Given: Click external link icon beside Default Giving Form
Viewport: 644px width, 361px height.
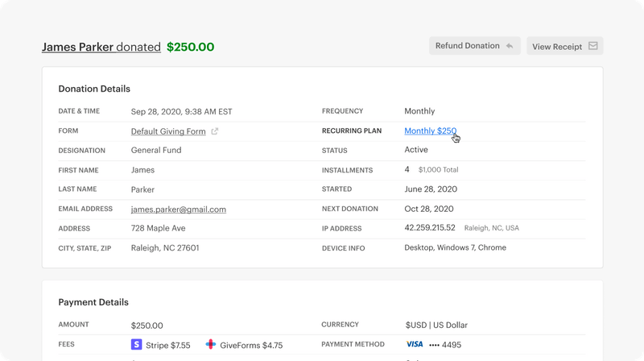Looking at the screenshot, I should point(215,131).
